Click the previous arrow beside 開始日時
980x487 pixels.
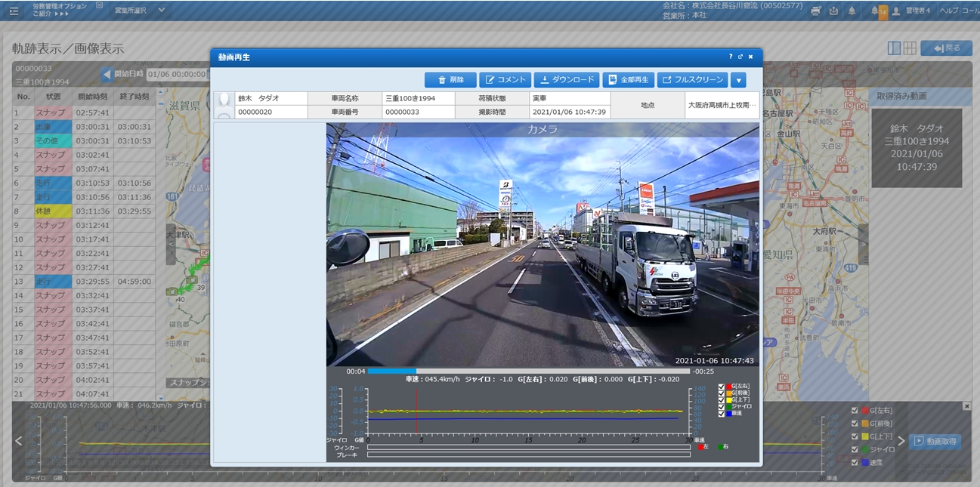pyautogui.click(x=107, y=74)
